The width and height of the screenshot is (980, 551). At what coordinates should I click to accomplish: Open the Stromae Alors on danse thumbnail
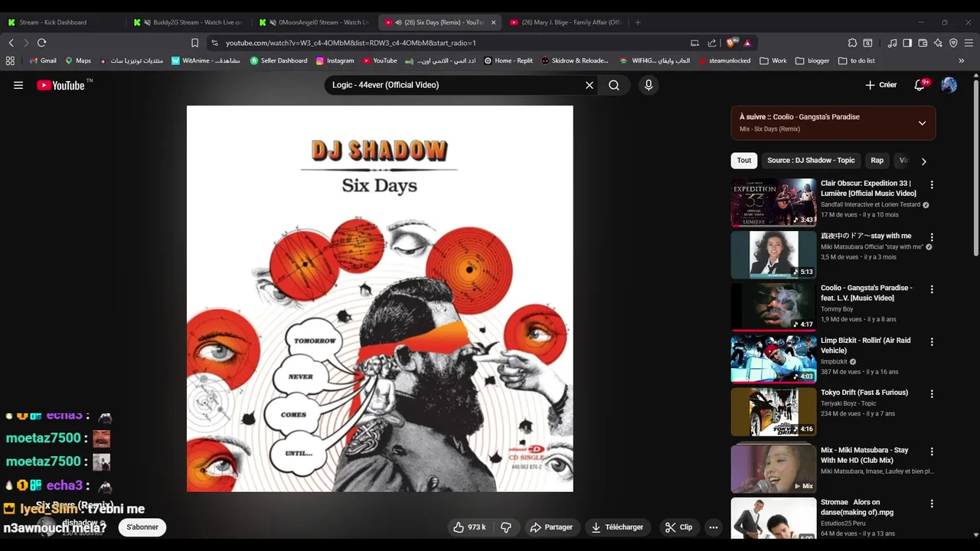tap(773, 518)
